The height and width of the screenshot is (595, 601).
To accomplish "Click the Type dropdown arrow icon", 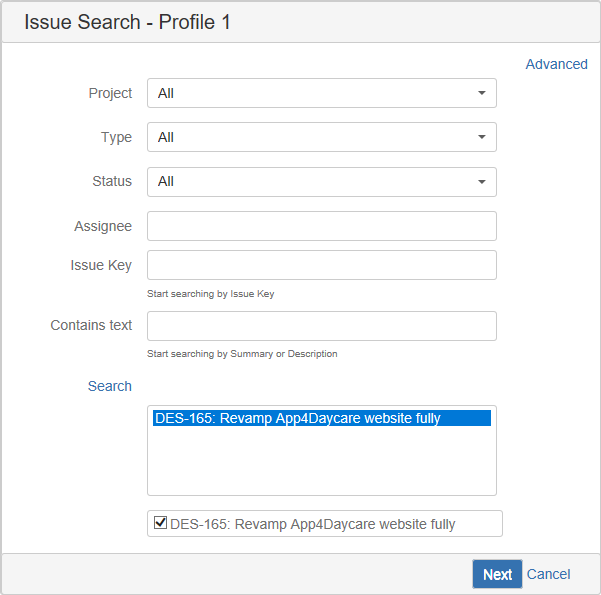I will point(482,137).
